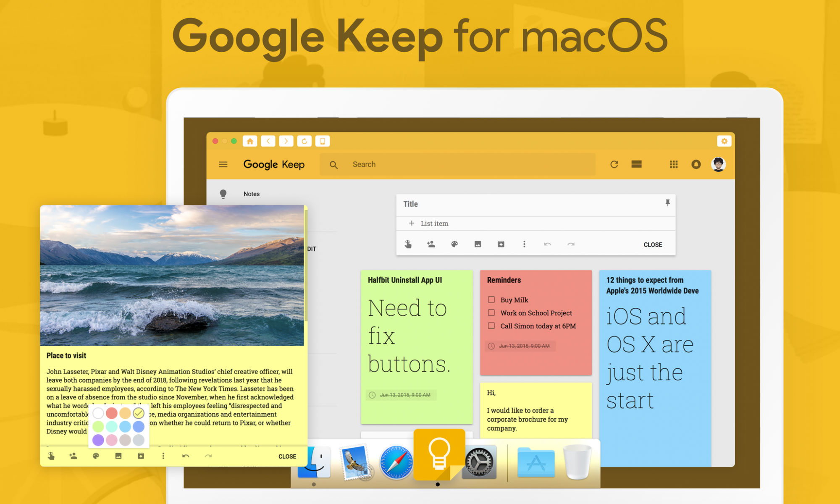Open the Halfbit Uninstall App UI note
Screen dimensions: 840x504
pyautogui.click(x=417, y=346)
